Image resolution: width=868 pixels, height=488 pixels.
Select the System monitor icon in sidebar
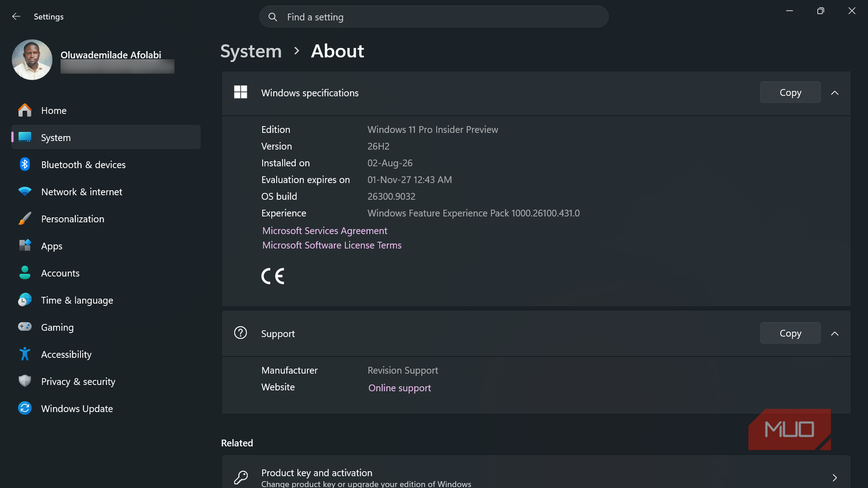25,137
